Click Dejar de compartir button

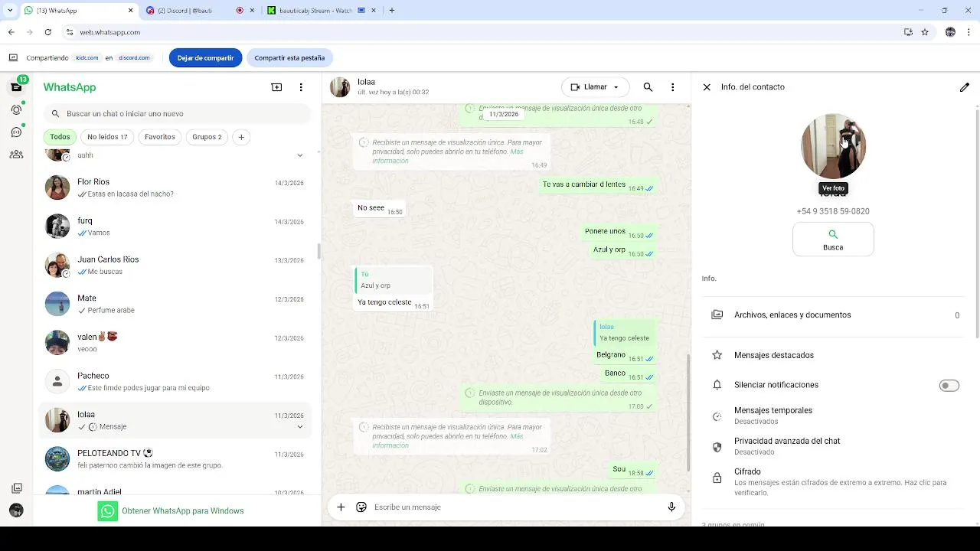(205, 57)
